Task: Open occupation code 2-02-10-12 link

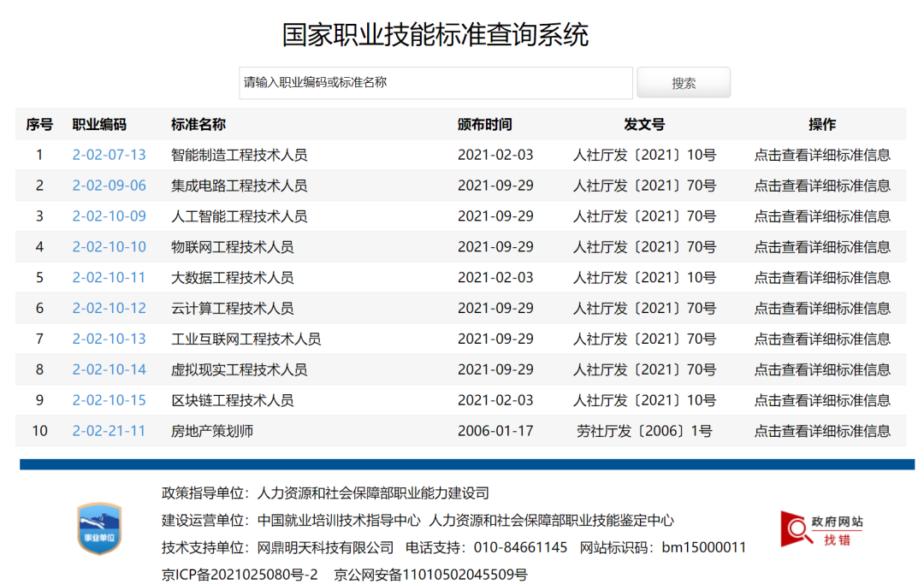Action: (109, 308)
